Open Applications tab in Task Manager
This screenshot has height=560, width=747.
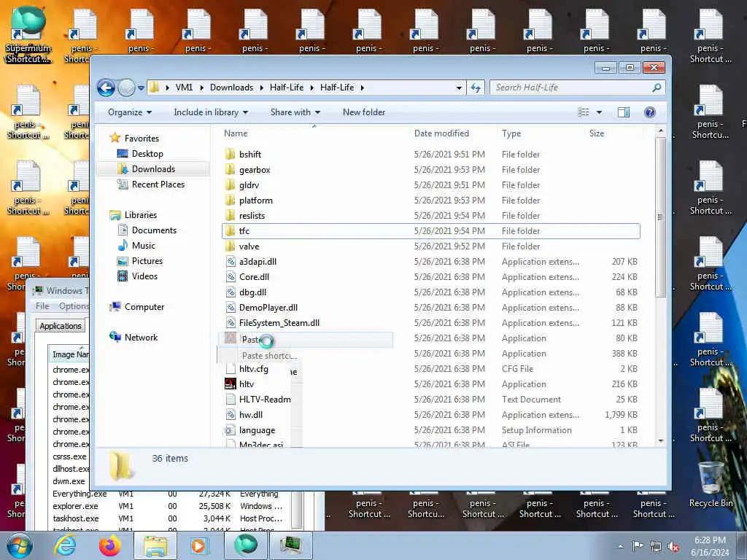pyautogui.click(x=61, y=326)
